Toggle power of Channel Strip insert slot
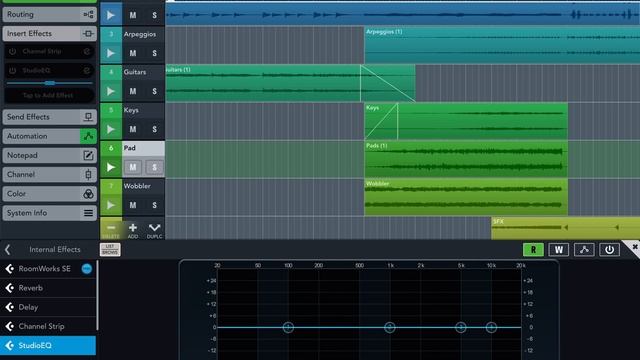 13,51
